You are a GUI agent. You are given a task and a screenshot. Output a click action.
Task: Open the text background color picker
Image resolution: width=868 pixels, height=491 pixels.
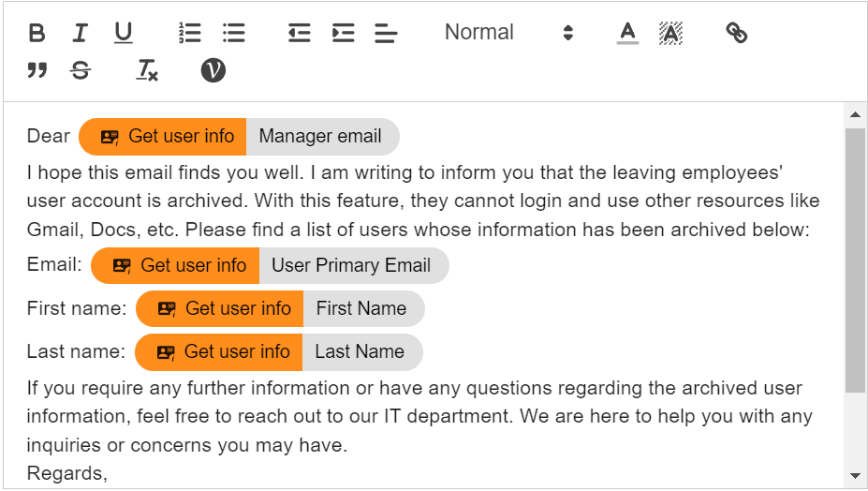[670, 34]
